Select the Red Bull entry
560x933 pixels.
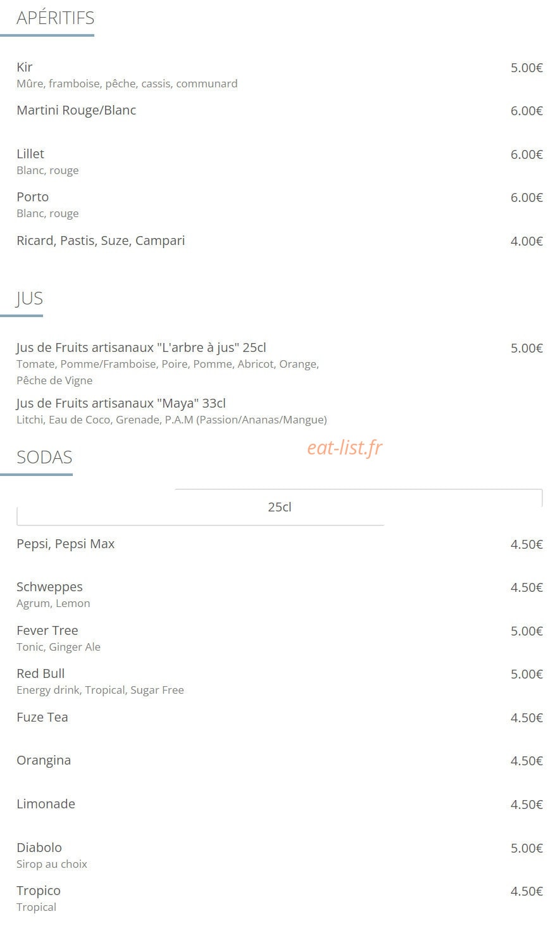[40, 673]
